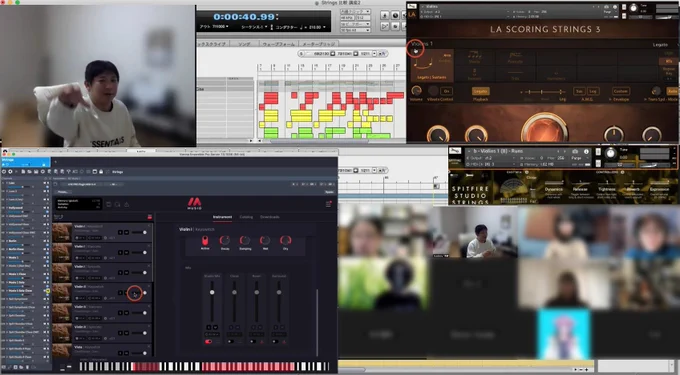Switch to the Instrument tab in Musio
The image size is (680, 375).
click(222, 217)
